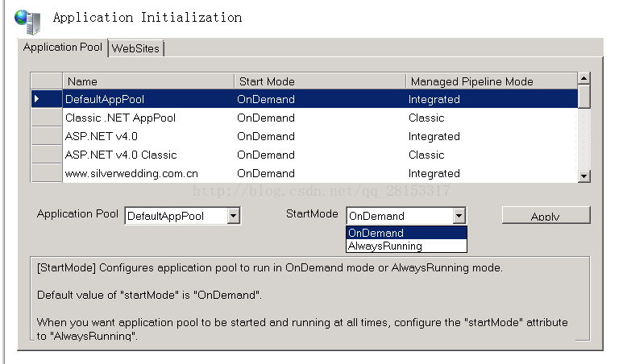The width and height of the screenshot is (627, 364).
Task: Switch to the WebSites tab
Action: coord(135,48)
